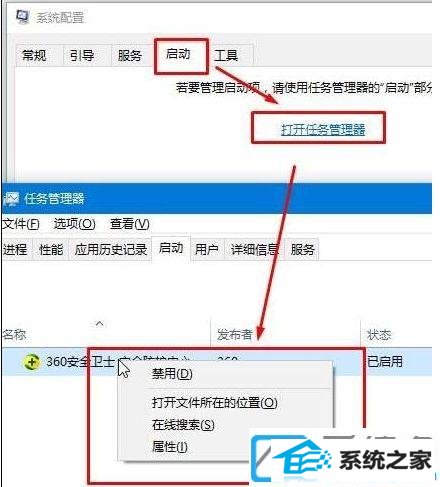Open the 工具 tab
Screen dimensions: 440x487
(226, 55)
